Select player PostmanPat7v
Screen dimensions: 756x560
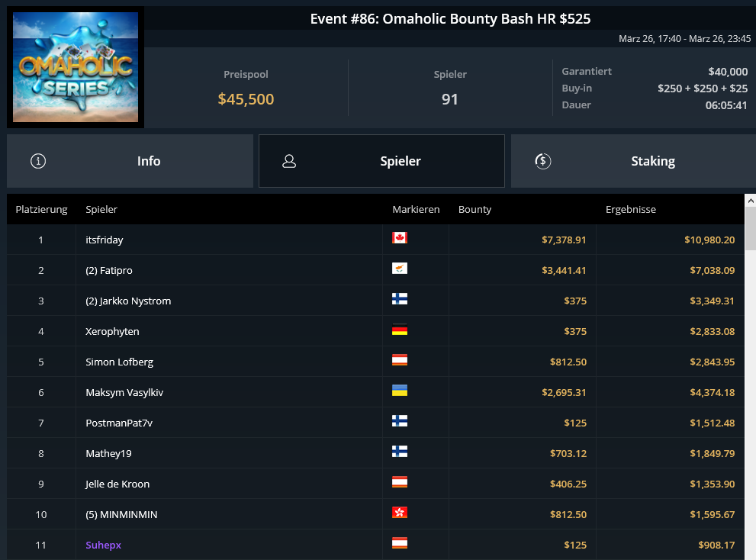[119, 423]
